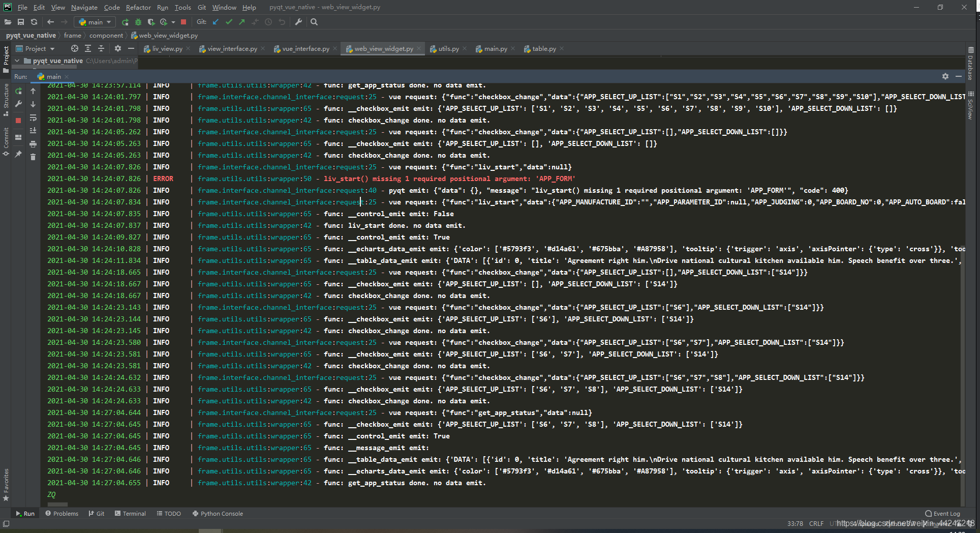Open the Tools menu
Viewport: 980px width, 533px height.
pos(182,7)
